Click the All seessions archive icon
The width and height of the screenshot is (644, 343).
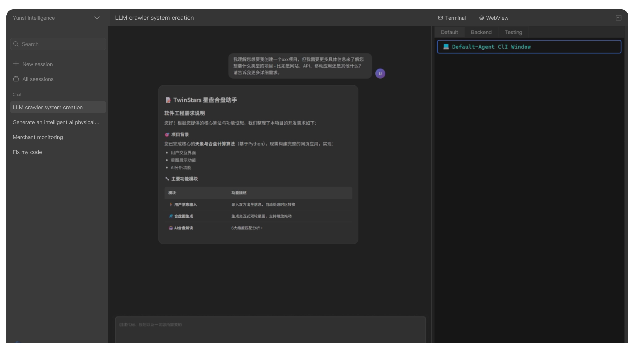16,79
